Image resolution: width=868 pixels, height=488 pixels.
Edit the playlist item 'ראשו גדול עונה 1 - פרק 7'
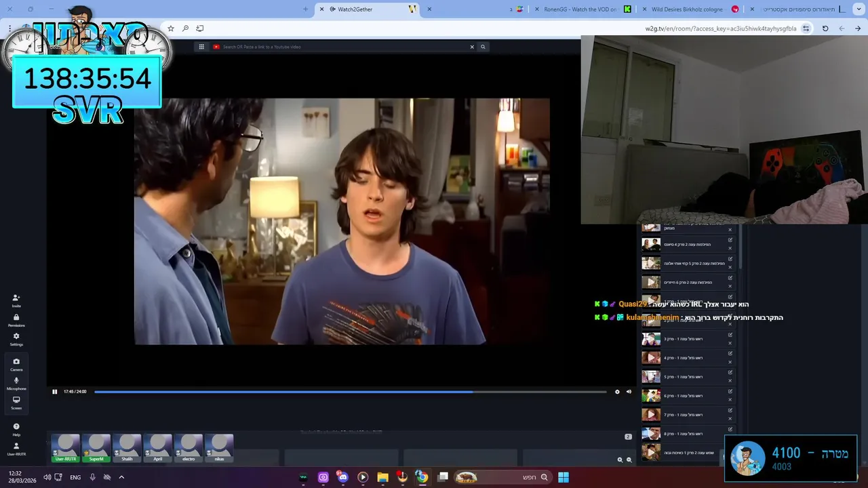pos(730,411)
